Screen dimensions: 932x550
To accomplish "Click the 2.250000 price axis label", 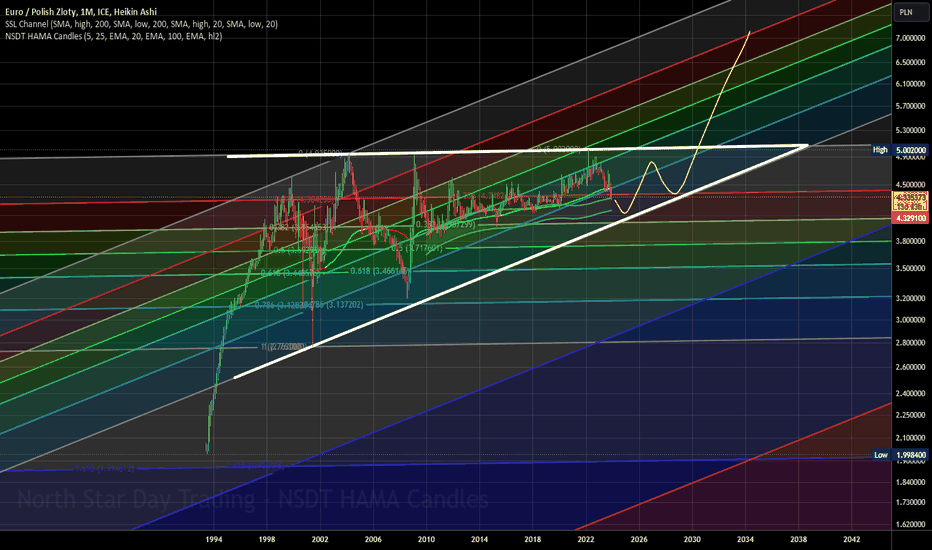I will click(x=911, y=415).
